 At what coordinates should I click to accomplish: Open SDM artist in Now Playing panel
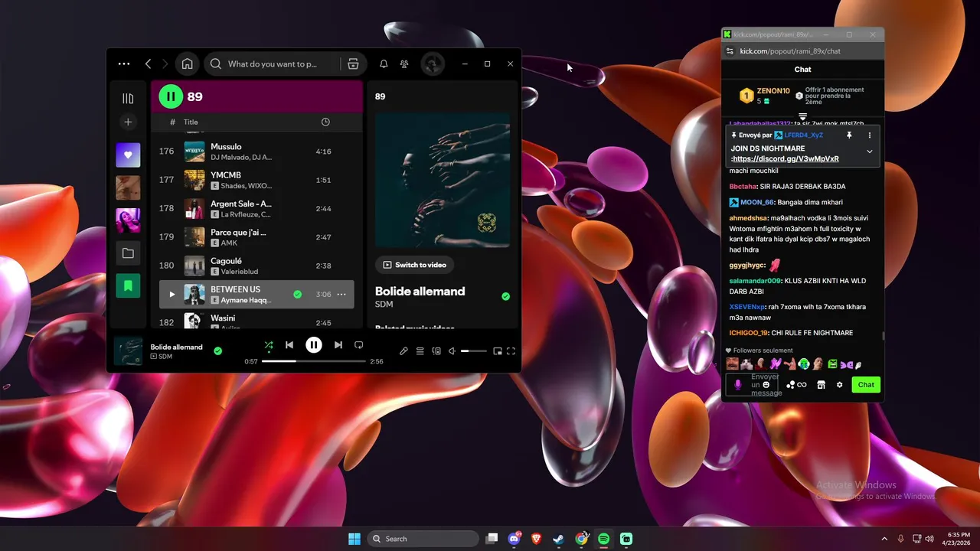(x=384, y=304)
